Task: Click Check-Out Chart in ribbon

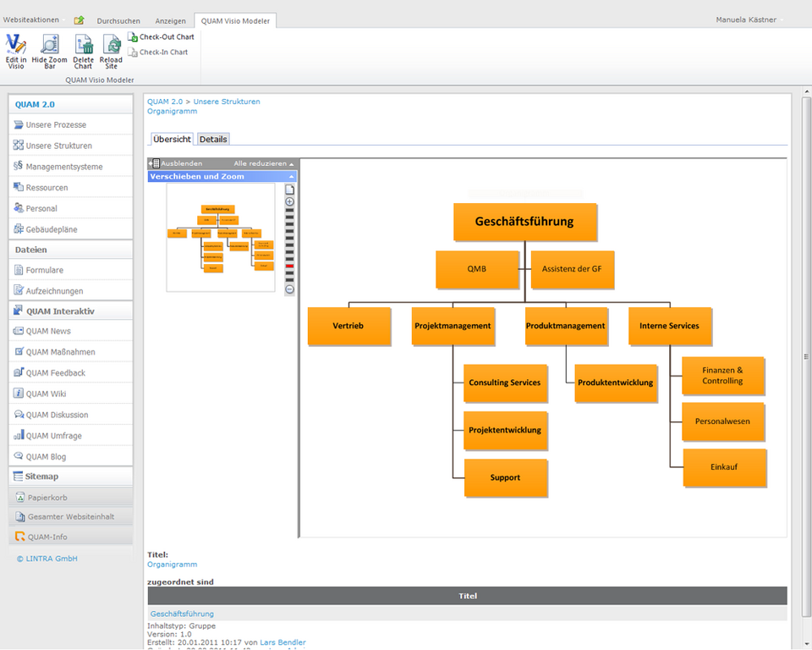Action: click(161, 36)
